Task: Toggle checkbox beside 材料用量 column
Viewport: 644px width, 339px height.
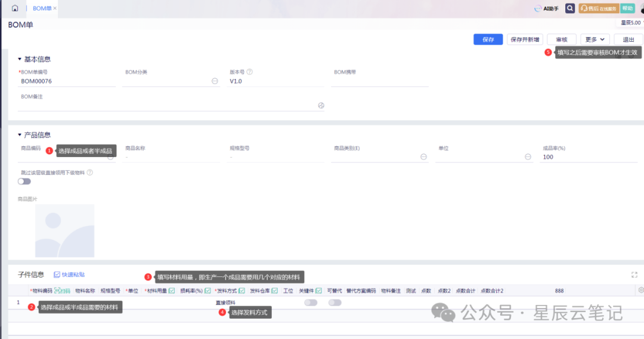Action: 172,291
